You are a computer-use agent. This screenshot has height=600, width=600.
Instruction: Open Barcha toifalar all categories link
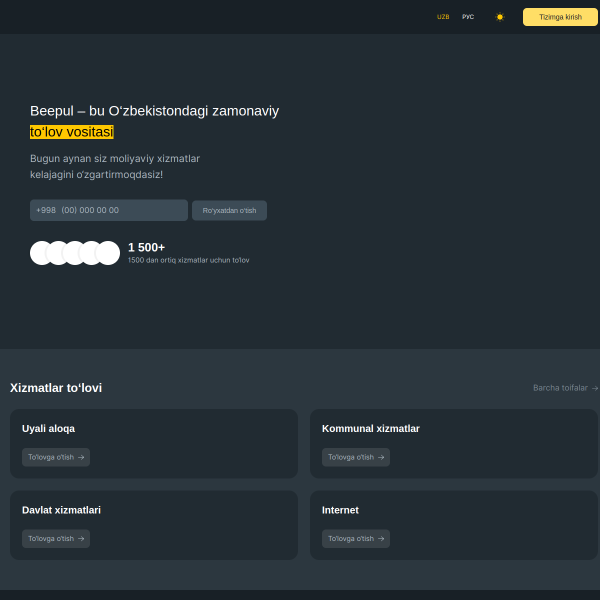click(565, 388)
